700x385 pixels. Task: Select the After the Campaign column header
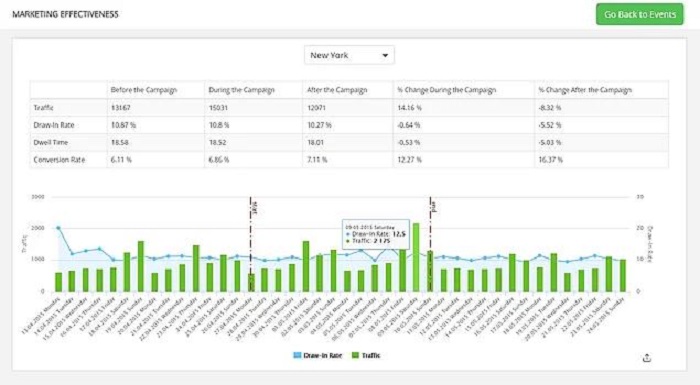337,90
